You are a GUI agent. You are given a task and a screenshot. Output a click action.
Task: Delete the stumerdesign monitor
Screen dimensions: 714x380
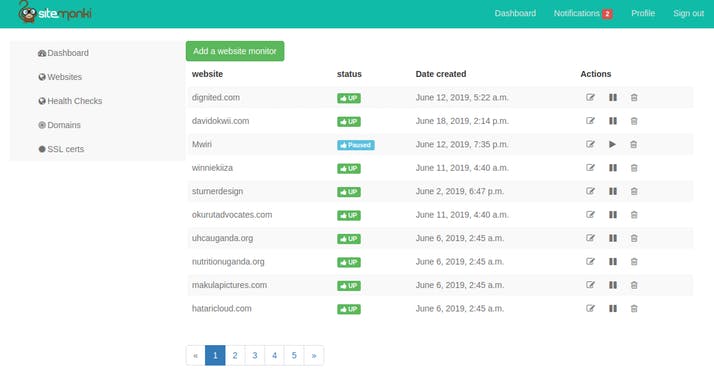pyautogui.click(x=634, y=191)
